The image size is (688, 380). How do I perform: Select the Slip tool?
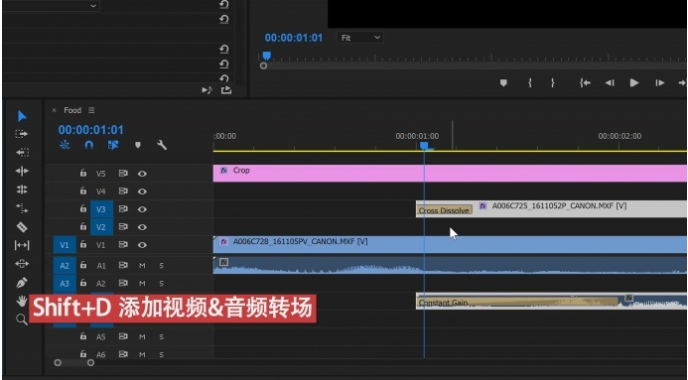(22, 245)
